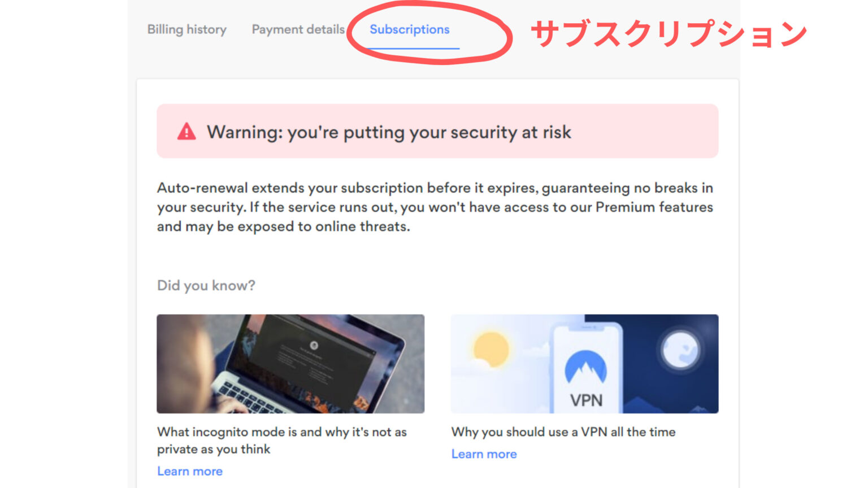Click the VPN text label on phone
The image size is (868, 488).
point(586,400)
